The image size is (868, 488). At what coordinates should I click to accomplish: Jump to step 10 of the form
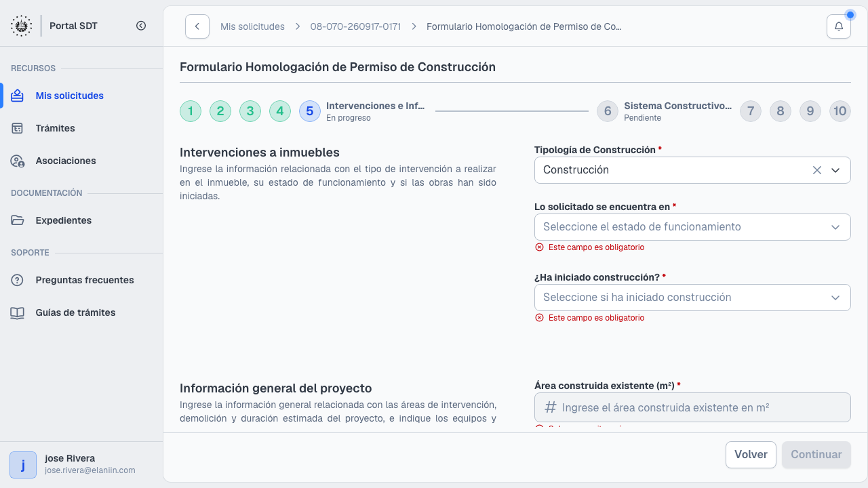(x=840, y=111)
